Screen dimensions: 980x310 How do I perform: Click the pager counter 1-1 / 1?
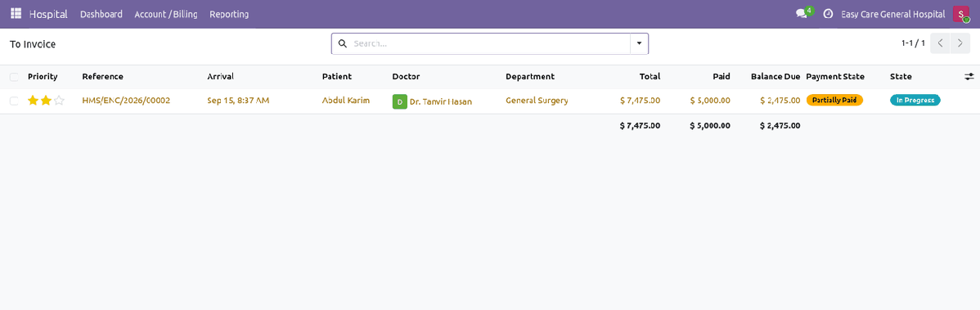(913, 43)
